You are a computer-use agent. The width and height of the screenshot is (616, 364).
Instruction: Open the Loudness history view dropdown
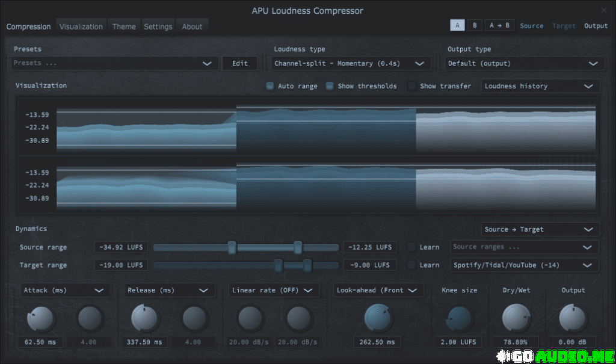click(x=540, y=85)
